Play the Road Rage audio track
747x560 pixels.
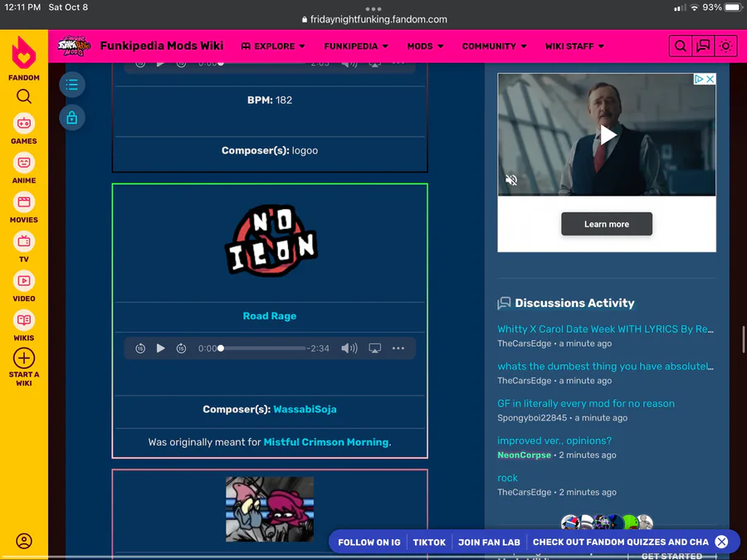tap(160, 348)
